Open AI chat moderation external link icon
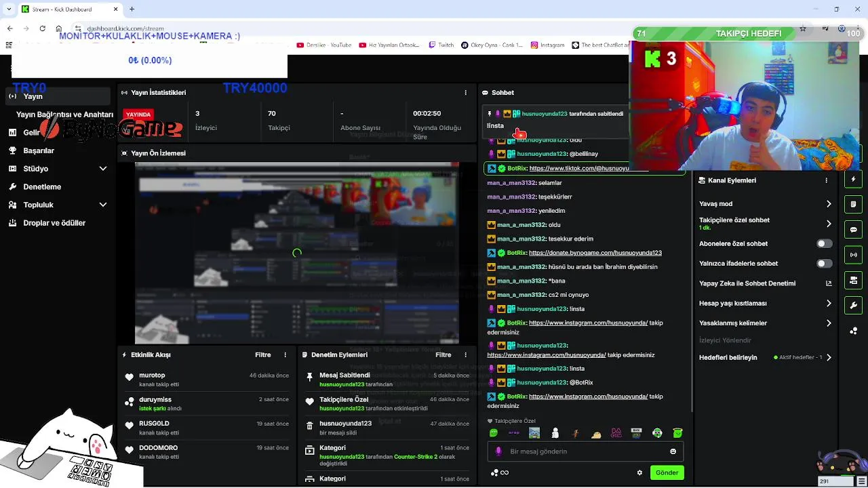Screen dimensions: 868x488 829,283
